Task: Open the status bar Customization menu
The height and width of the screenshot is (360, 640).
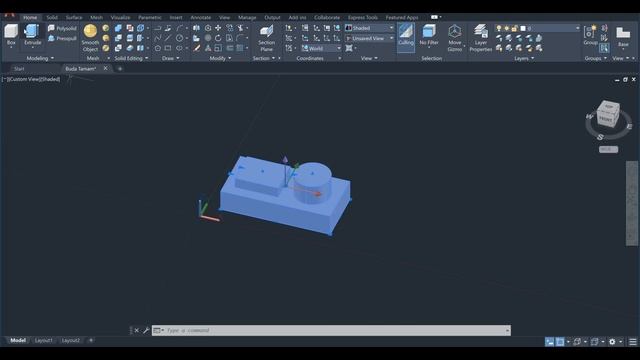Action: click(x=633, y=342)
